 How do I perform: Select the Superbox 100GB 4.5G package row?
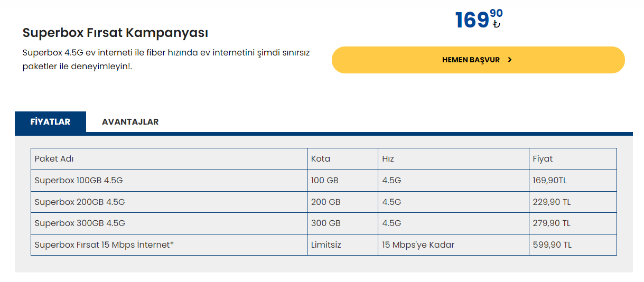click(79, 181)
